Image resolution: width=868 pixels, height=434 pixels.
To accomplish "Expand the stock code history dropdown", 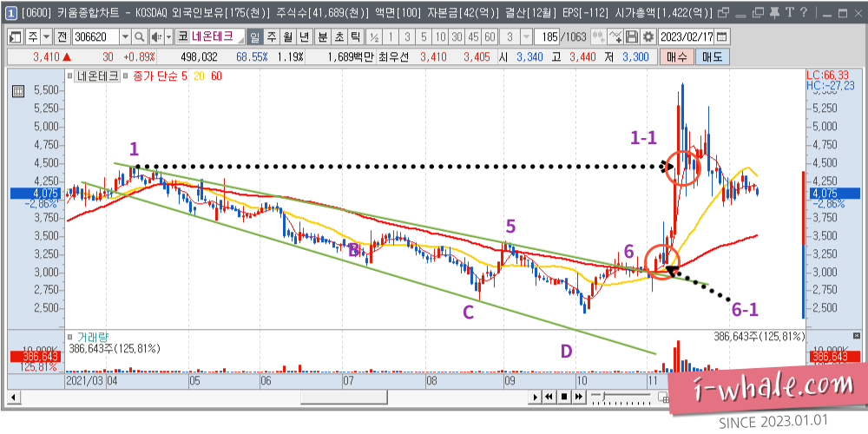I will click(x=126, y=37).
